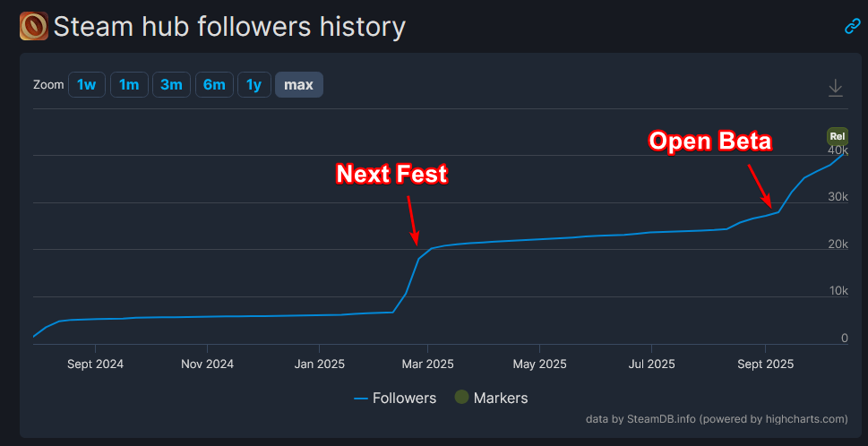Click the Open Beta annotation label
Viewport: 868px width, 446px height.
click(x=709, y=141)
